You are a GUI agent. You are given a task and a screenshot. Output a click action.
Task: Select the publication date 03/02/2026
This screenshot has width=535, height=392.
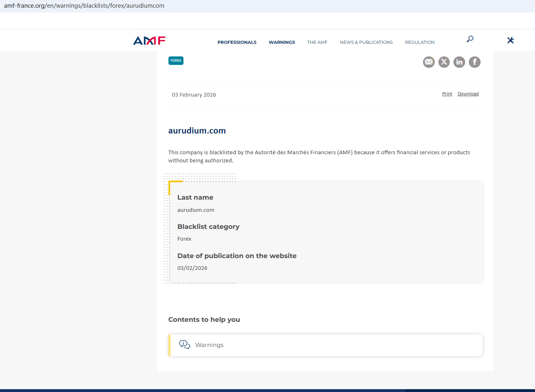[x=192, y=268]
